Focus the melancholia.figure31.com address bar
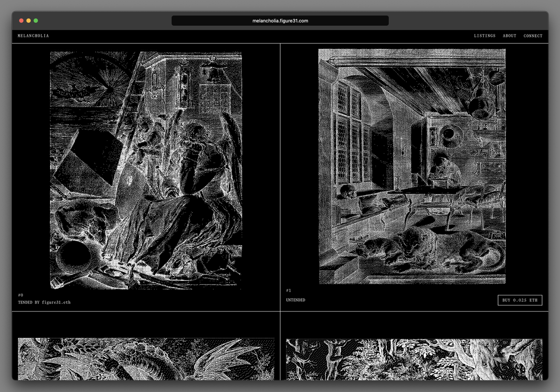Image resolution: width=560 pixels, height=392 pixels. click(x=280, y=21)
